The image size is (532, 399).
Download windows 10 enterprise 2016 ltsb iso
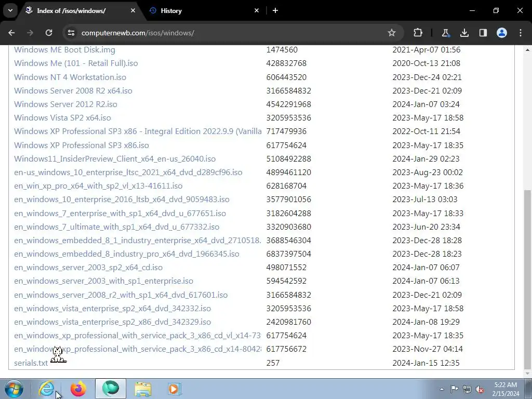click(x=122, y=199)
